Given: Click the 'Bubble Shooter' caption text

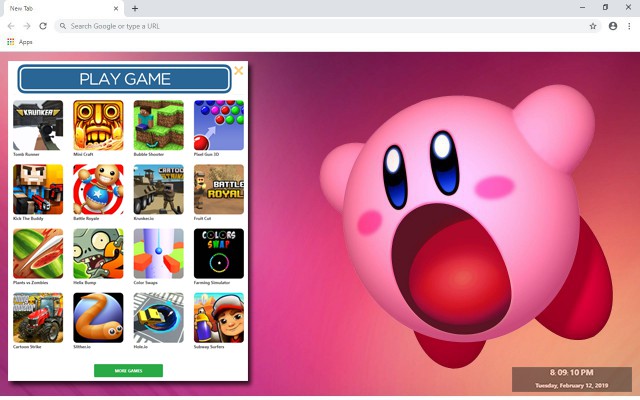Looking at the screenshot, I should coord(149,154).
